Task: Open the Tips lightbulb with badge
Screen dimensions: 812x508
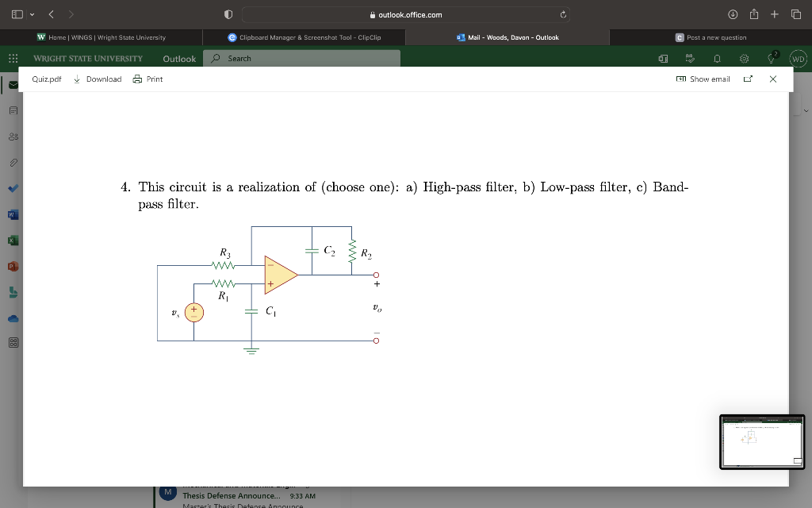Action: click(771, 58)
